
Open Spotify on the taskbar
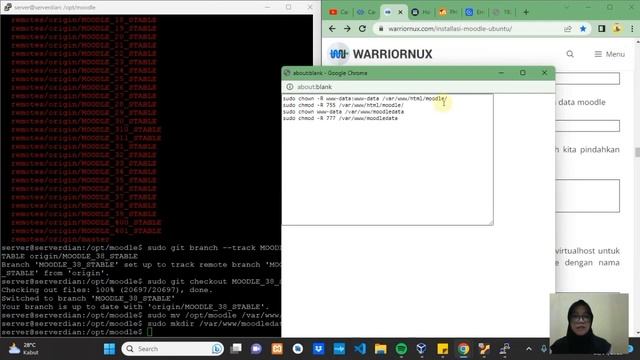[401, 349]
